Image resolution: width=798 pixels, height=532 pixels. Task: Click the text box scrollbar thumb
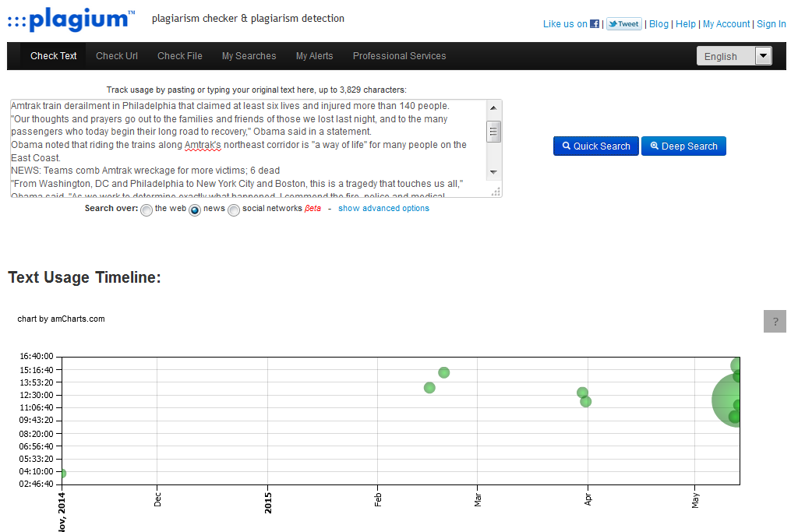point(493,132)
